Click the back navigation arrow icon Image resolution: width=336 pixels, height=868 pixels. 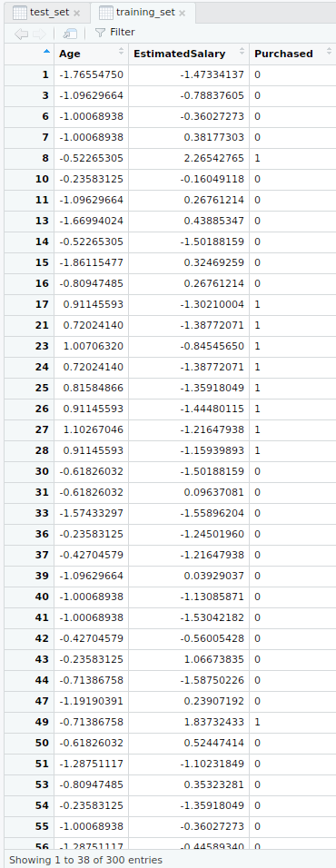point(21,34)
